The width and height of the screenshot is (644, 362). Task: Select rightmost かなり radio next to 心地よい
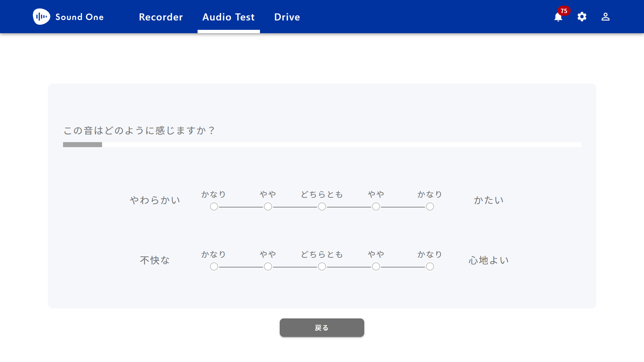(430, 267)
